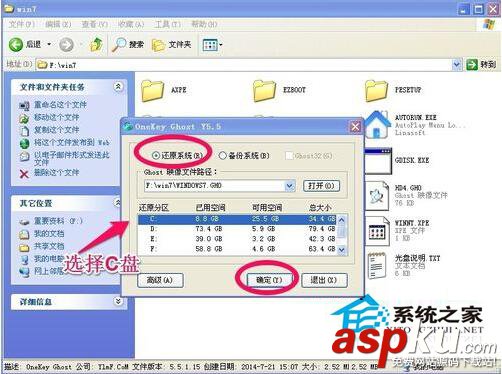Open 共享文档 location link
This screenshot has width=502, height=374.
tap(49, 246)
